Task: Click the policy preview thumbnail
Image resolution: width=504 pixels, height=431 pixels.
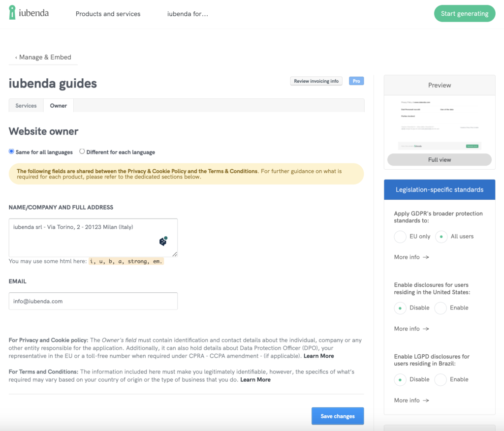Action: pyautogui.click(x=439, y=124)
